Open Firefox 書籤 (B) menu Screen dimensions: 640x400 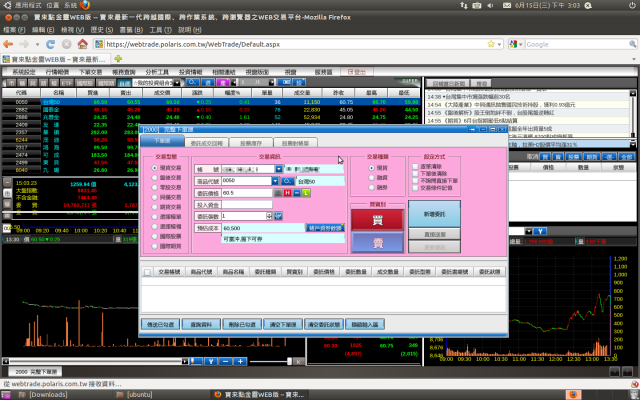(x=131, y=30)
